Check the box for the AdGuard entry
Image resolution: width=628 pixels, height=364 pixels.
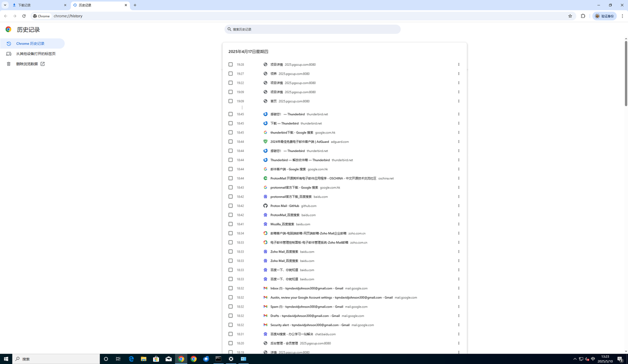tap(231, 142)
